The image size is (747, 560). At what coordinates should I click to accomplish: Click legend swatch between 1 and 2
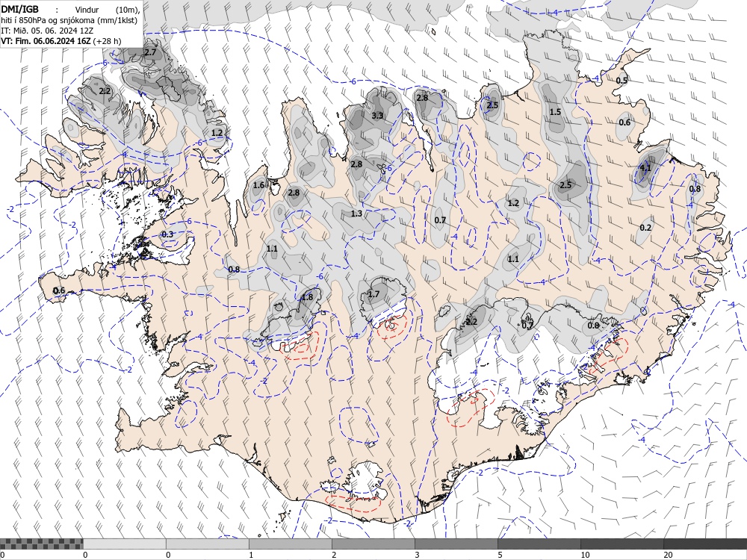point(291,544)
